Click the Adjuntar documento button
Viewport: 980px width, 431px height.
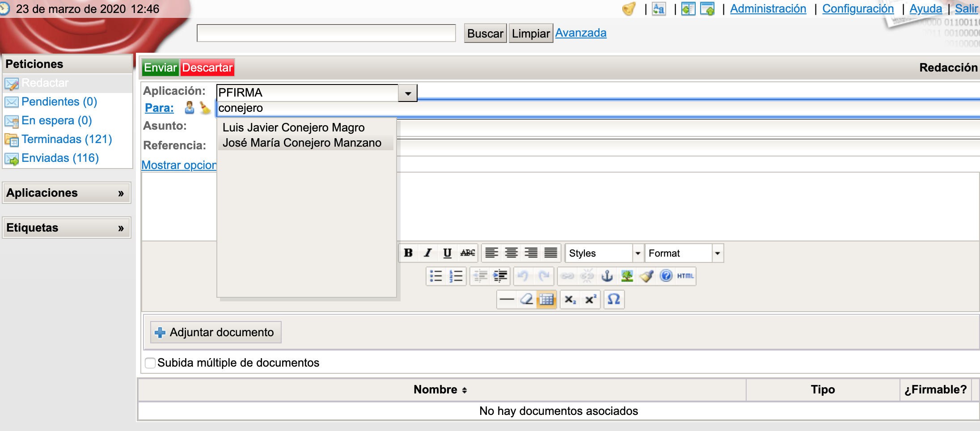(215, 332)
